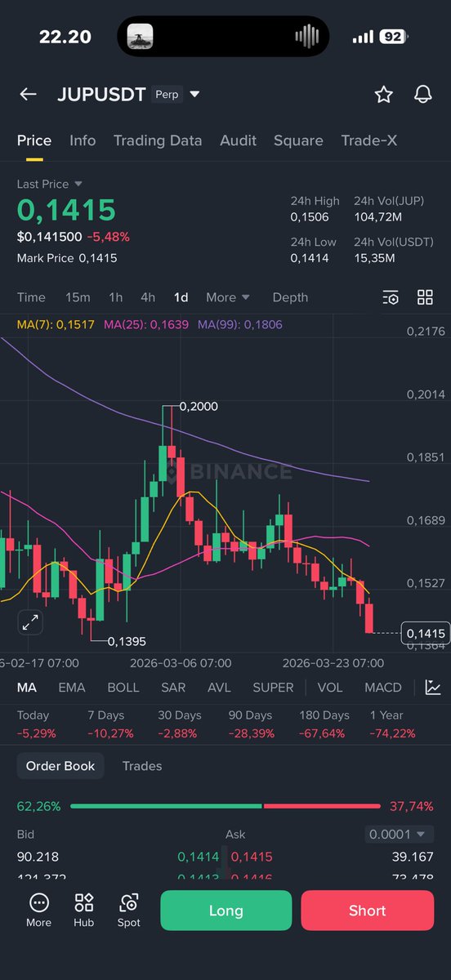
Task: Tap the MA(99): 0,1806 label
Action: pos(239,324)
